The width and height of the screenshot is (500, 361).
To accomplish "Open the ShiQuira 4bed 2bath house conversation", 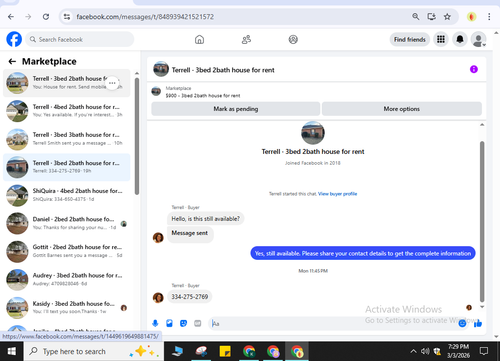I will pos(66,195).
